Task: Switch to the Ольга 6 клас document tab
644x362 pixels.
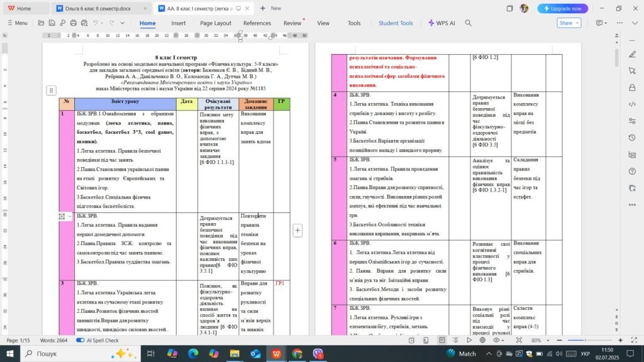Action: (101, 8)
